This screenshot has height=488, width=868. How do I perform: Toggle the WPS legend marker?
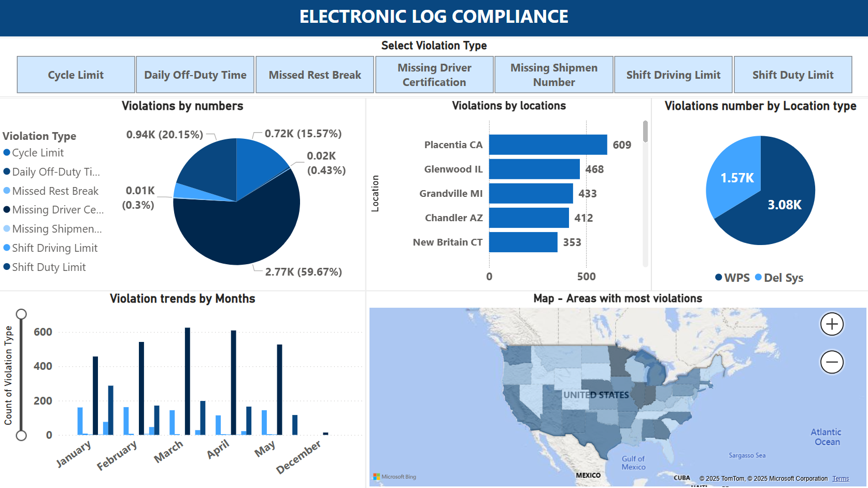click(719, 278)
